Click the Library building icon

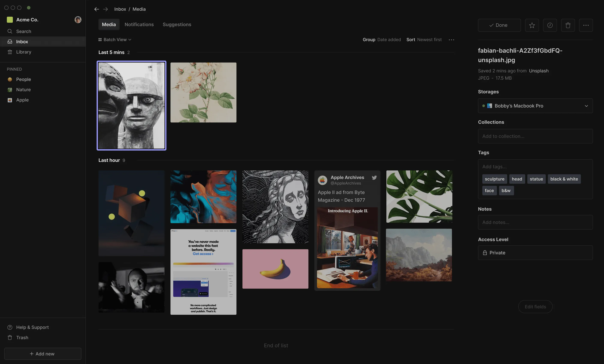click(10, 52)
